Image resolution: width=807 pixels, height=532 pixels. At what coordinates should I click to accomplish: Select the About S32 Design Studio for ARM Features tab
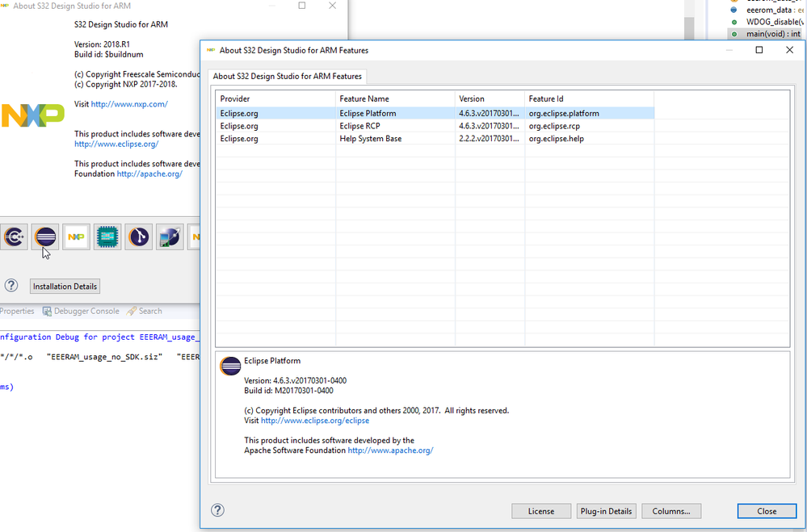(288, 76)
